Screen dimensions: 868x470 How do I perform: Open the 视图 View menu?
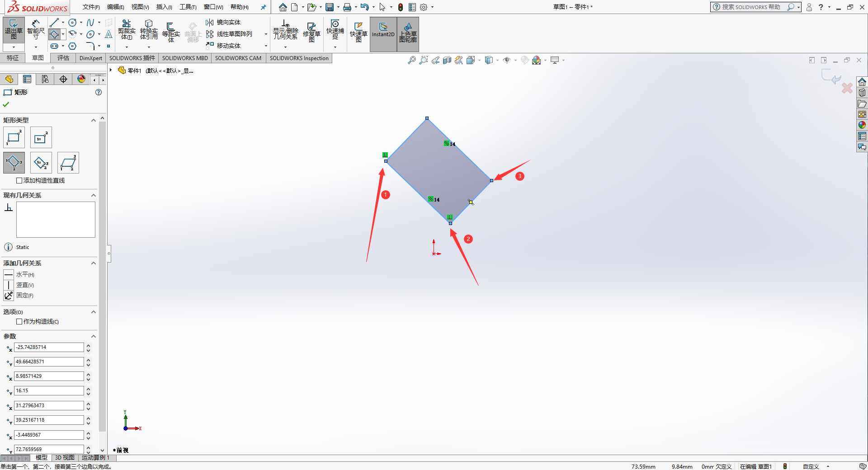(x=140, y=7)
